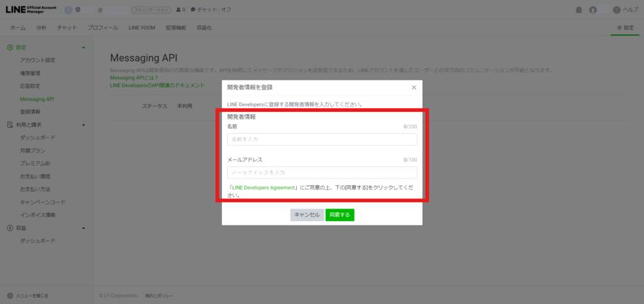Click the メールアドレス email input field
The height and width of the screenshot is (304, 644).
321,173
